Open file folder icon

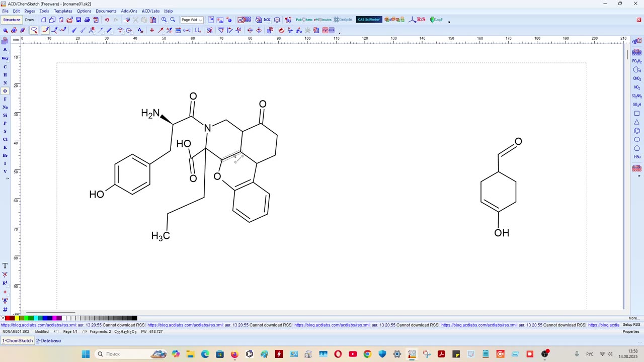(69, 20)
